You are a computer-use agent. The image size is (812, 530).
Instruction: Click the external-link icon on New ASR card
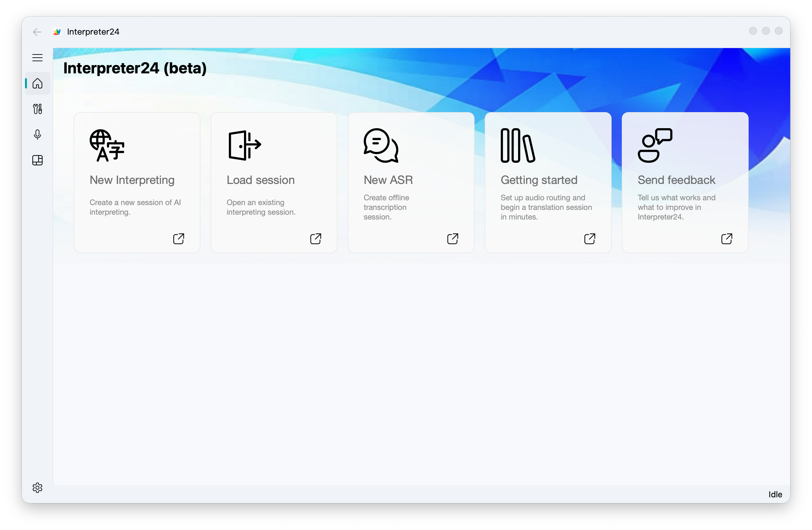coord(452,238)
